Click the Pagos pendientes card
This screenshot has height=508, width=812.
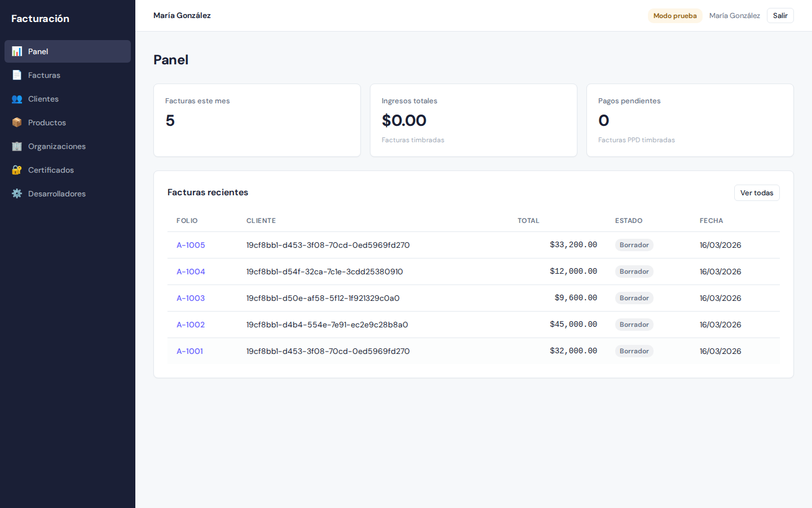690,120
